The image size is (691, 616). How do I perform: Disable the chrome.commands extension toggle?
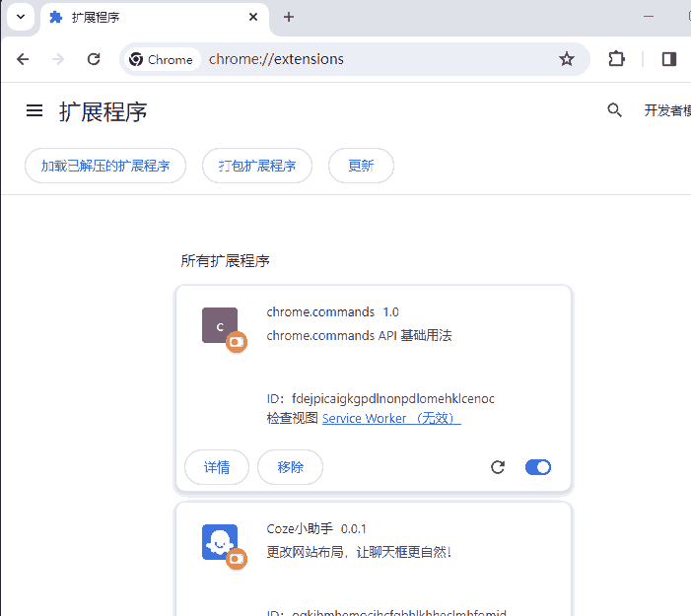(x=538, y=467)
